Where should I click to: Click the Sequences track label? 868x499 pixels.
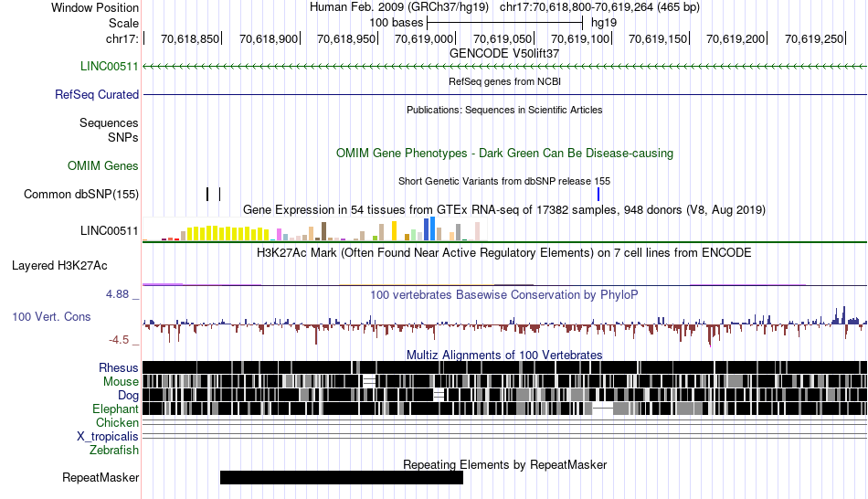click(109, 123)
